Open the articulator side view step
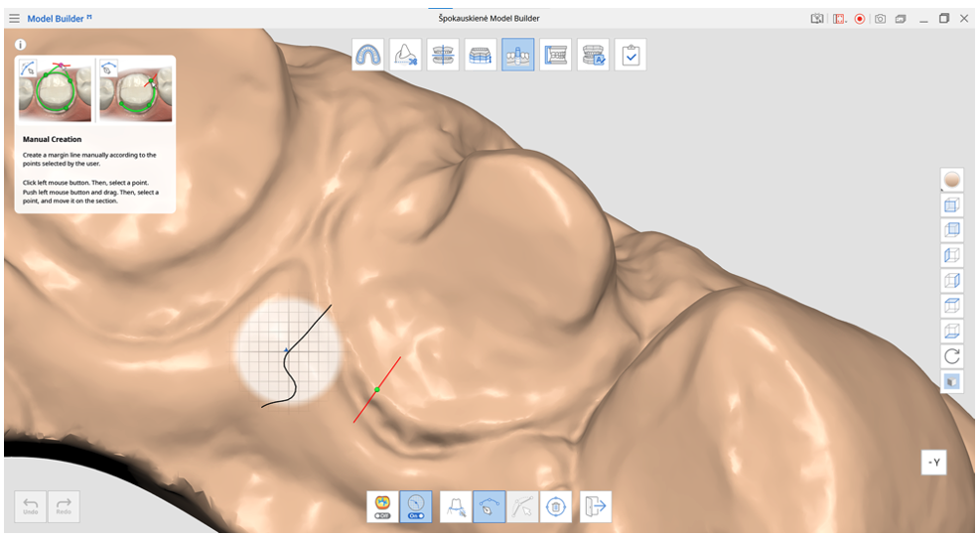This screenshot has height=537, width=980. (555, 55)
